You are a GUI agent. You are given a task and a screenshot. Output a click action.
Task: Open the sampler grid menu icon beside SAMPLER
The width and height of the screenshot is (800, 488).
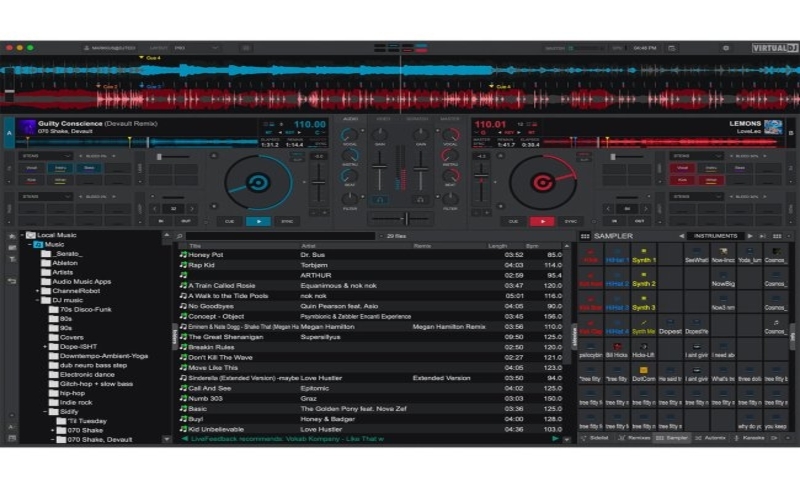coord(585,236)
